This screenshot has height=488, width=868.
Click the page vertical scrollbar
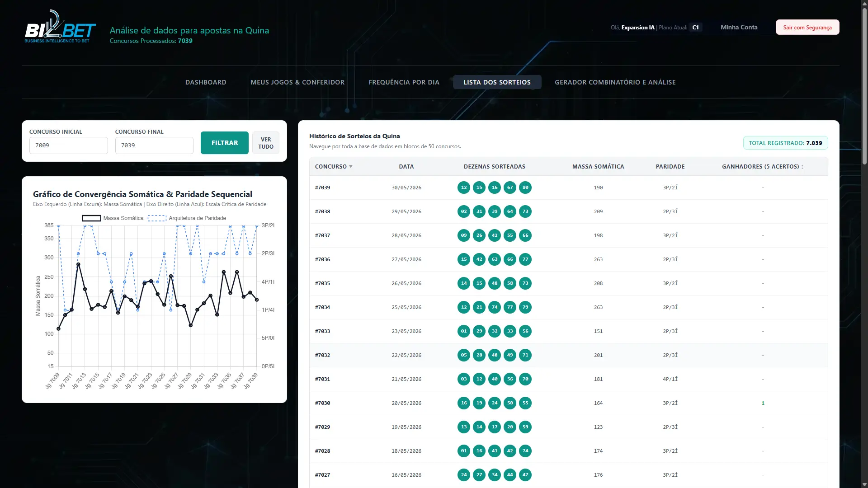pos(864,86)
